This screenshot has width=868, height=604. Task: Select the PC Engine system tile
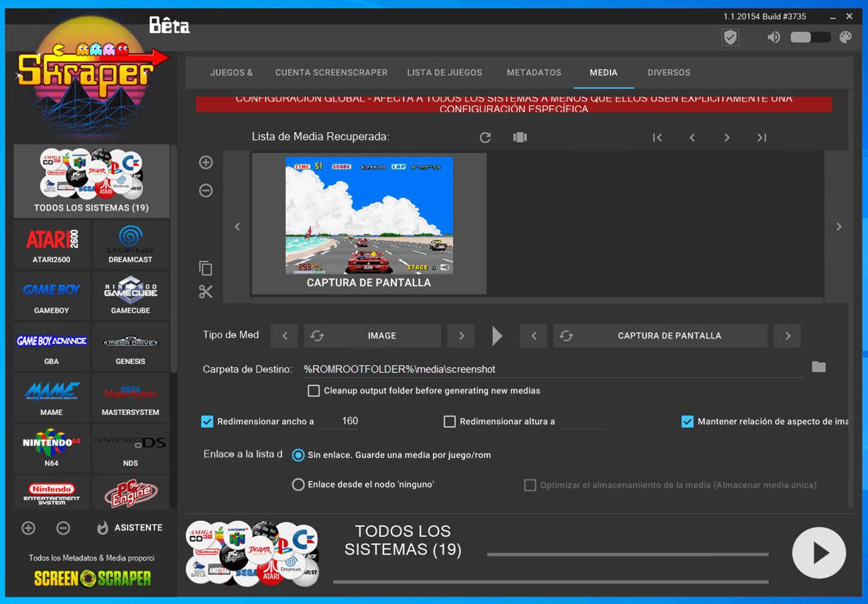pos(130,493)
